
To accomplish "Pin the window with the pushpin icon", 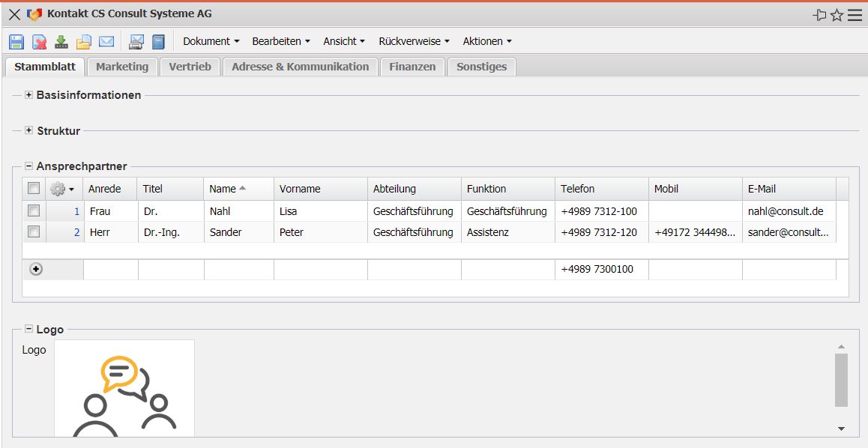I will 819,15.
